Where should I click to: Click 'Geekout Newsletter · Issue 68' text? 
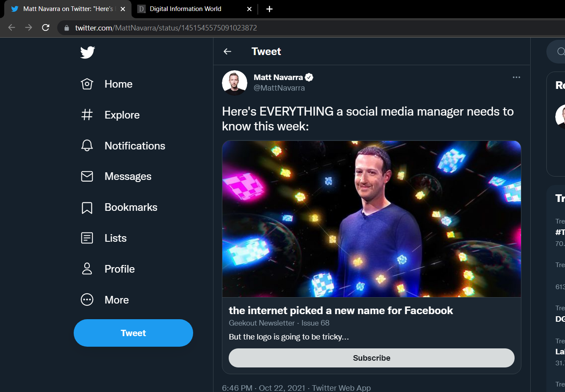point(279,323)
